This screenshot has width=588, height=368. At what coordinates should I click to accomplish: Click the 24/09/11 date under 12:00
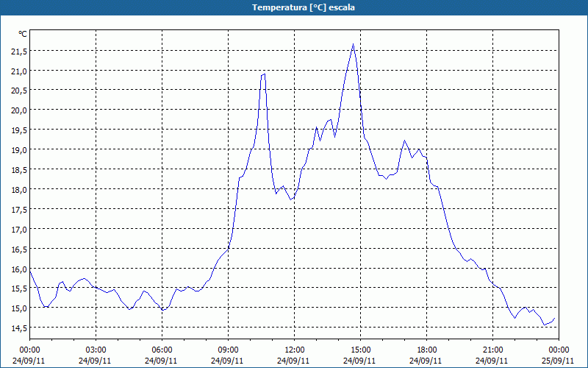293,361
